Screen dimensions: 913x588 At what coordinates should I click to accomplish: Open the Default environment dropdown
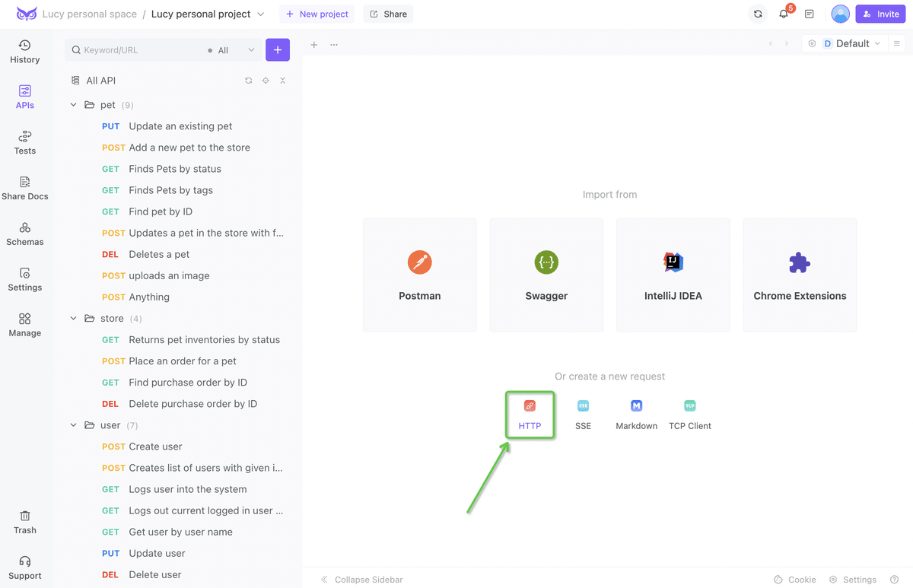(852, 44)
